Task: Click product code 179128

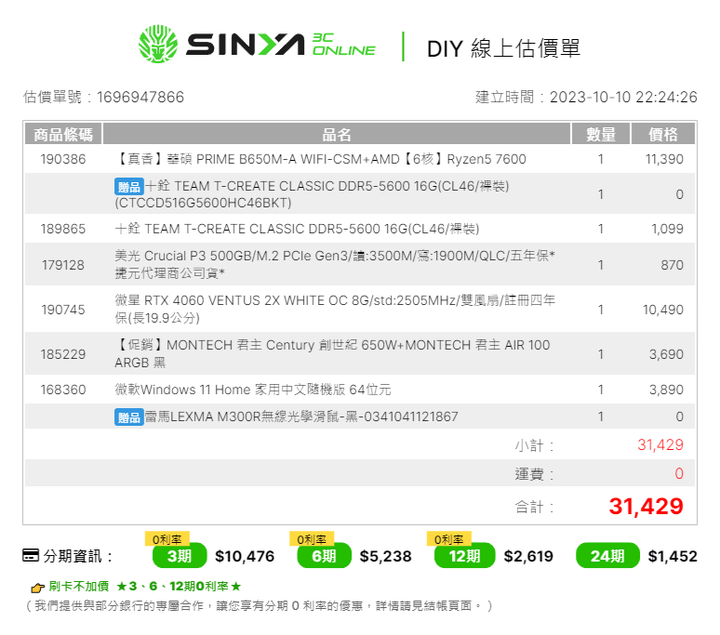Action: tap(63, 265)
